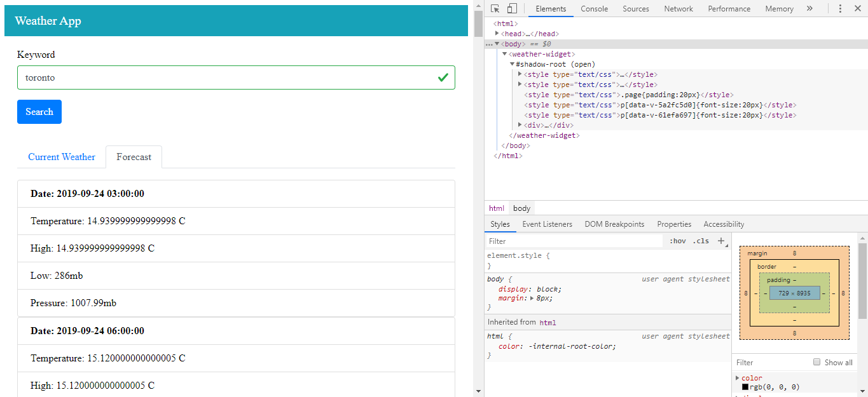The height and width of the screenshot is (397, 868).
Task: Click the margin label in box model
Action: pos(757,253)
